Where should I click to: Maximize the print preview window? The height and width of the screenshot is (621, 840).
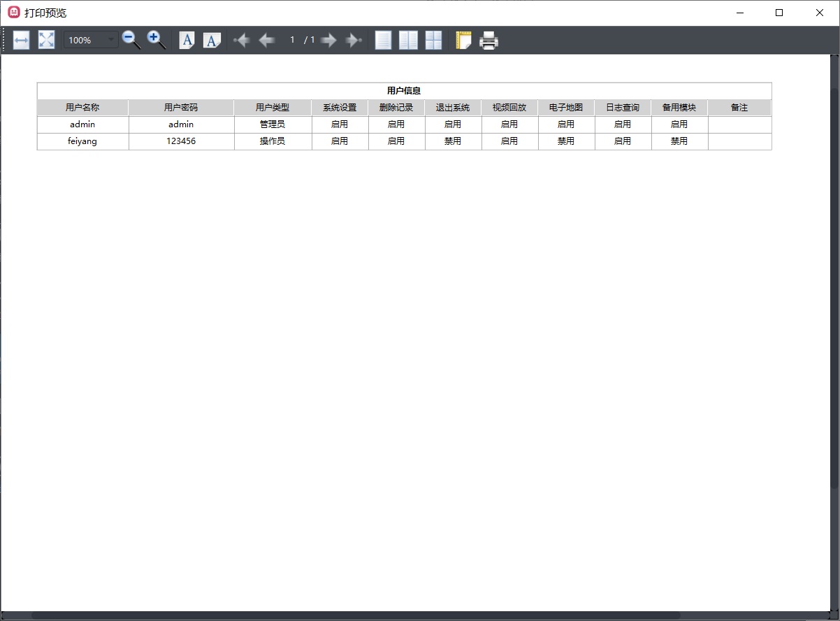point(779,13)
